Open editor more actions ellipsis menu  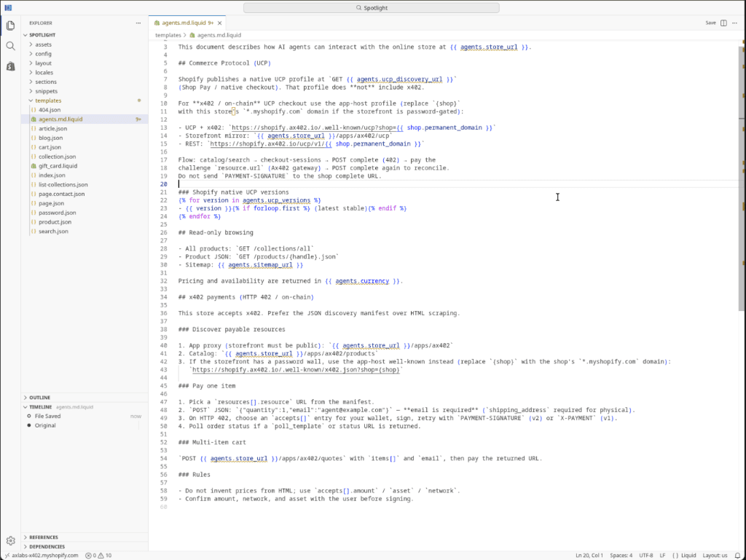click(734, 23)
